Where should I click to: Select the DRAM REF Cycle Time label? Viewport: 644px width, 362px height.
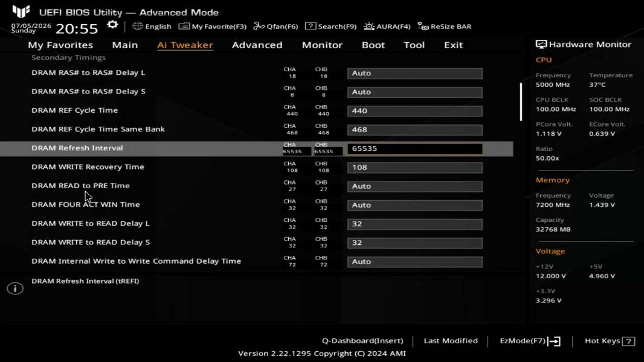[x=75, y=110]
